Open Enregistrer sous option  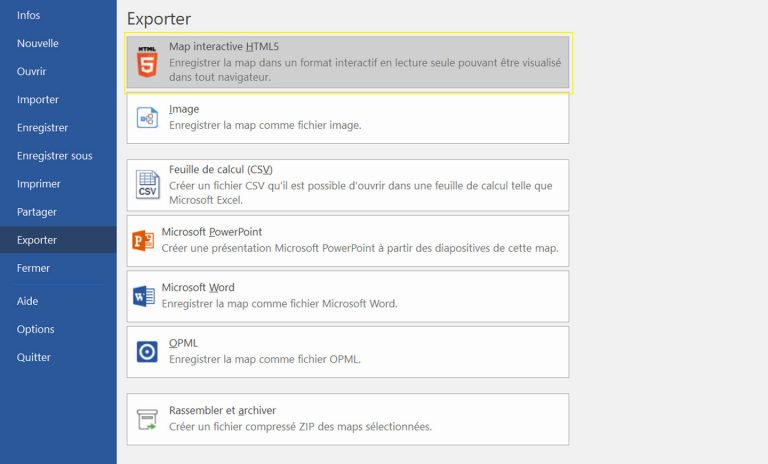click(54, 155)
